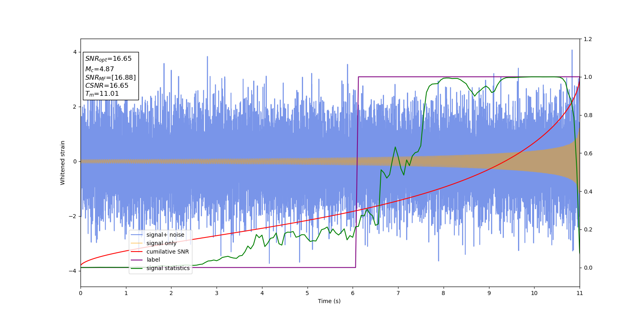Click right y-axis tick label 0.0
Viewport: 644px width, 322px height.
click(x=588, y=268)
